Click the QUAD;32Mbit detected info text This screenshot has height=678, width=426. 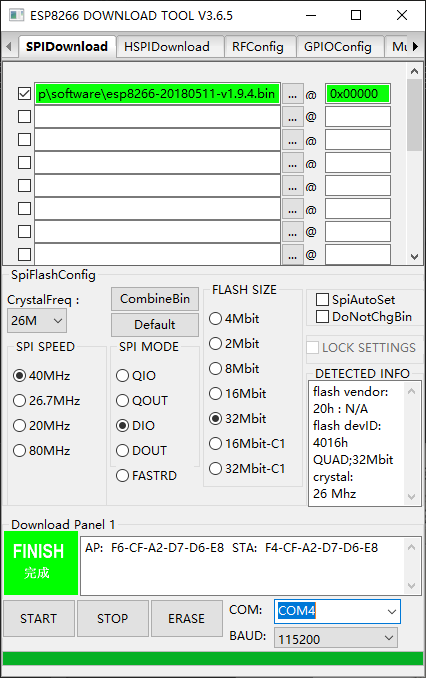coord(353,459)
